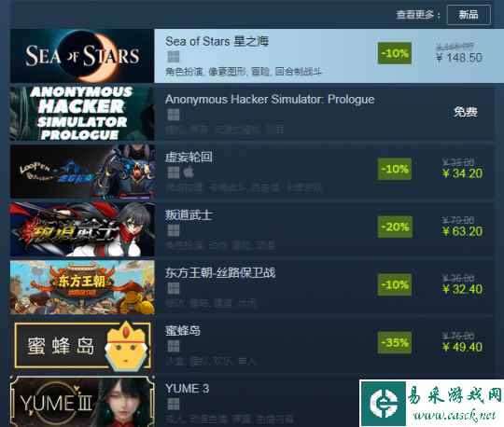Image resolution: width=504 pixels, height=427 pixels.
Task: Click the -20% discount badge
Action: click(x=395, y=227)
